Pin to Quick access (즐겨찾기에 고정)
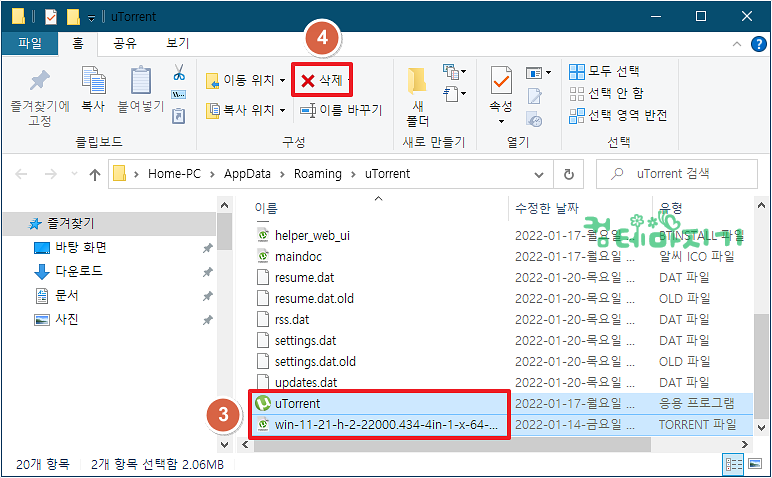 [40, 97]
